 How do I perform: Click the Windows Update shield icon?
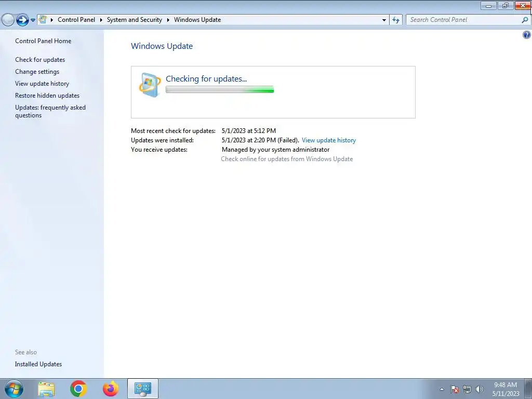(150, 85)
